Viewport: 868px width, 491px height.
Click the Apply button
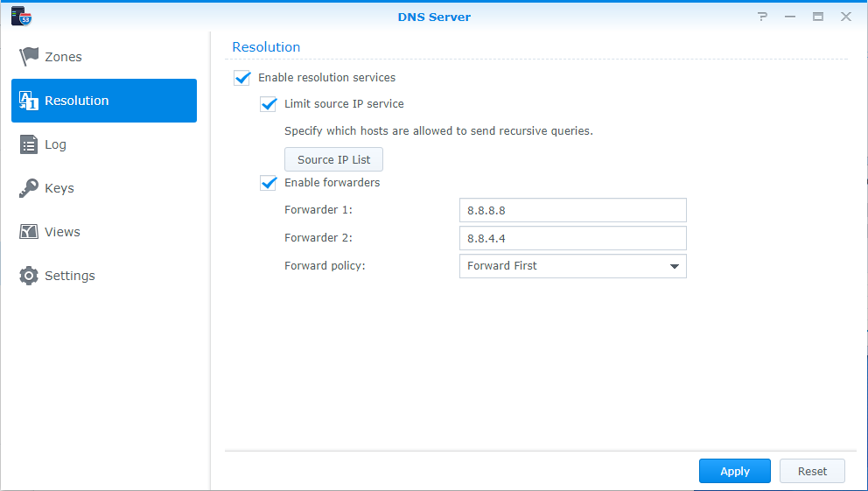(735, 471)
